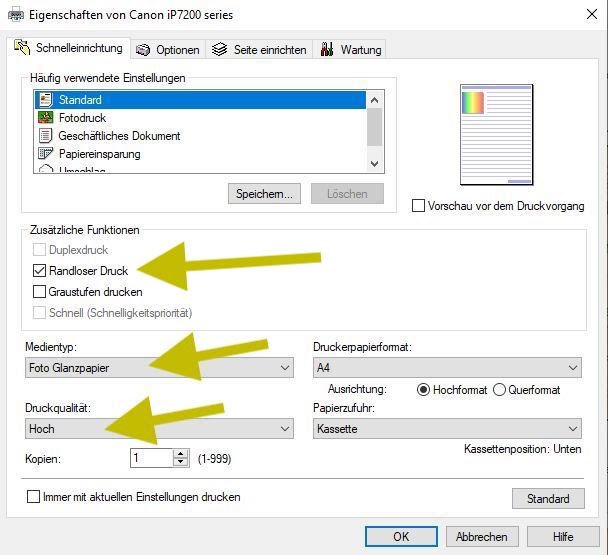Open the Papierzufuhr dropdown showing Kassette
This screenshot has width=608, height=555.
pos(447,429)
